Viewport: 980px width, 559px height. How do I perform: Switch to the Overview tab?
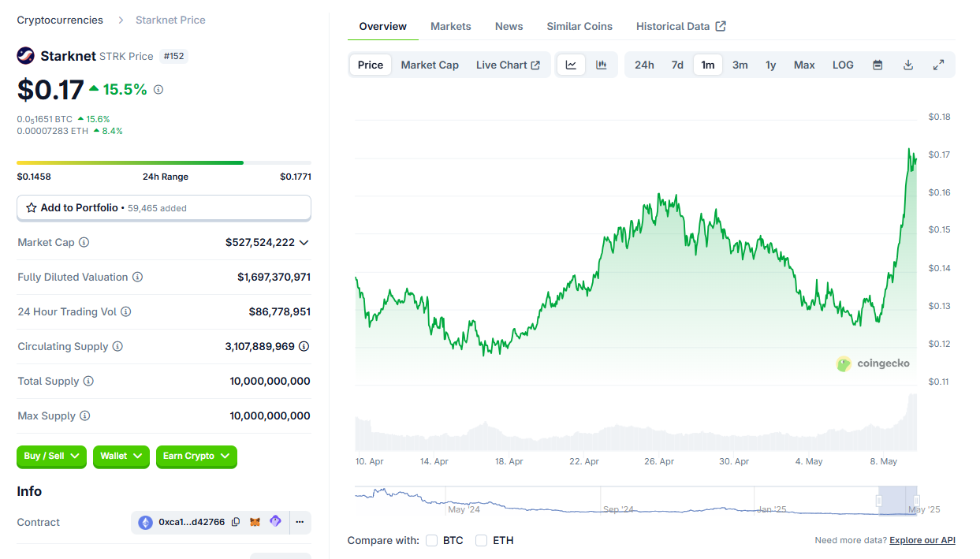click(x=383, y=26)
